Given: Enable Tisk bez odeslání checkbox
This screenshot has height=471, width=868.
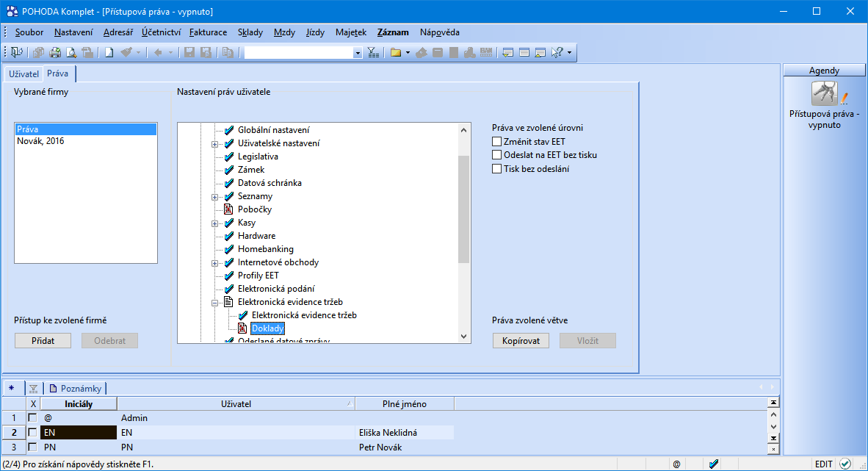Looking at the screenshot, I should click(x=496, y=168).
